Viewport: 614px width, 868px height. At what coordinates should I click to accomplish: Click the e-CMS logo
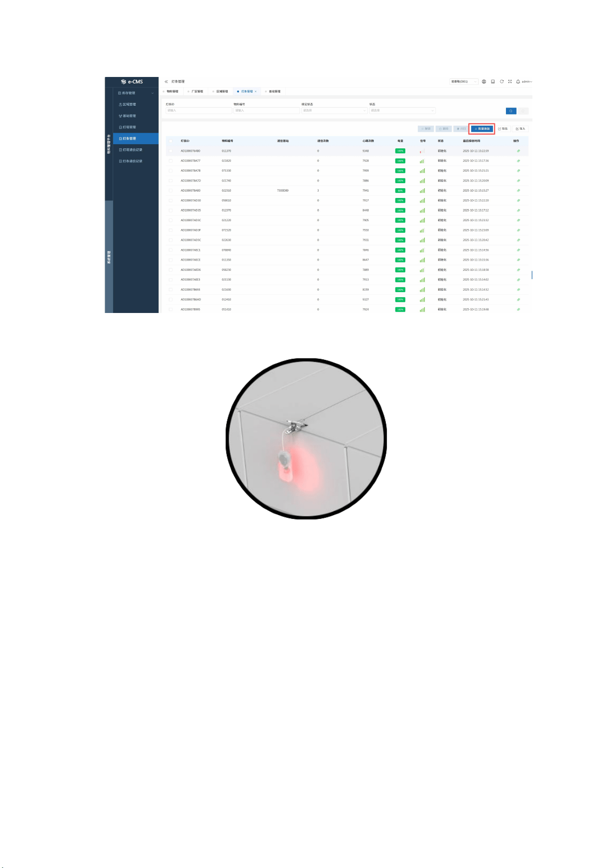click(132, 82)
